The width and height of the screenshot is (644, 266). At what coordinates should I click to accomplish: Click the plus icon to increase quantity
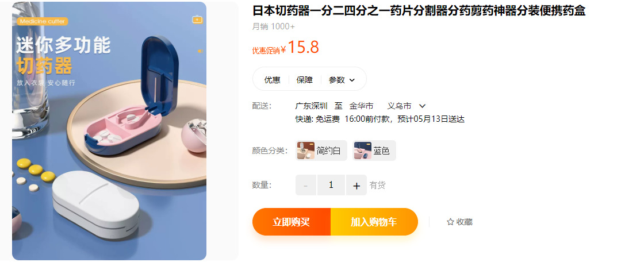[x=356, y=185]
